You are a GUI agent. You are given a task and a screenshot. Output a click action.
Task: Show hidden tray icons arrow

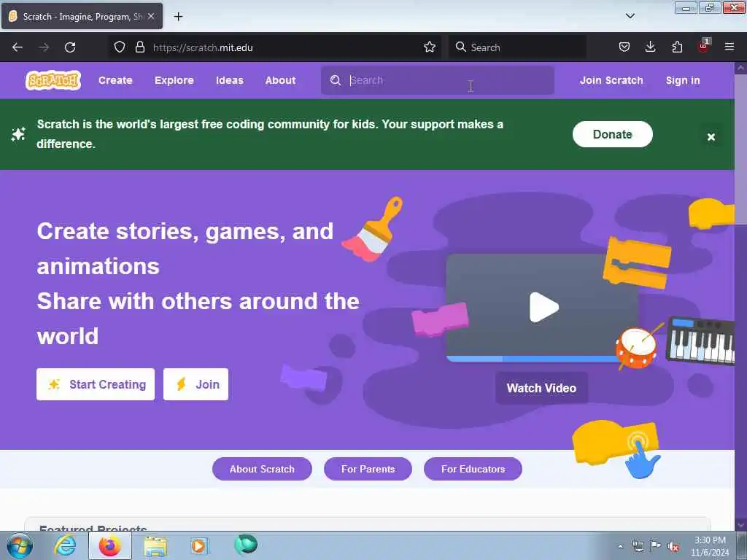[620, 547]
